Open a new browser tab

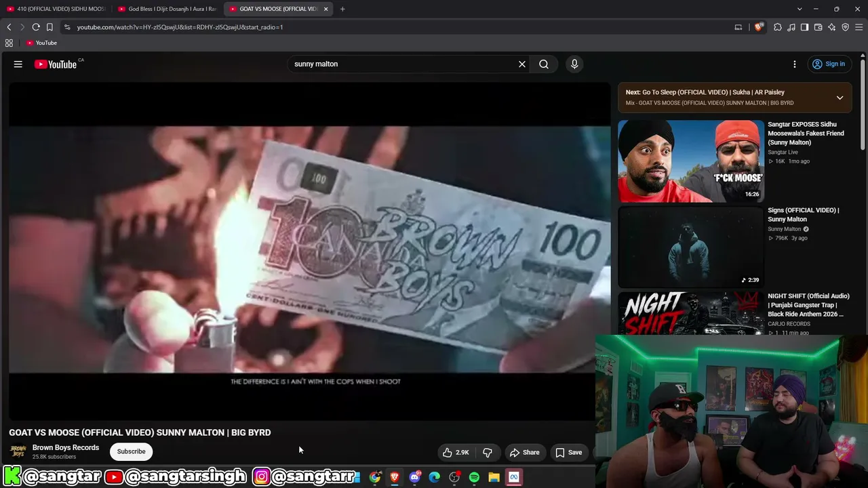[342, 9]
